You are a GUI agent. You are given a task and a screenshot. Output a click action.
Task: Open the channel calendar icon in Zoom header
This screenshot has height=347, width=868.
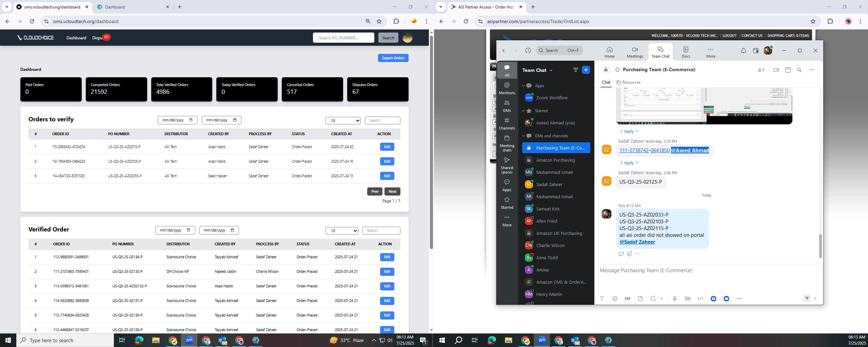click(788, 70)
